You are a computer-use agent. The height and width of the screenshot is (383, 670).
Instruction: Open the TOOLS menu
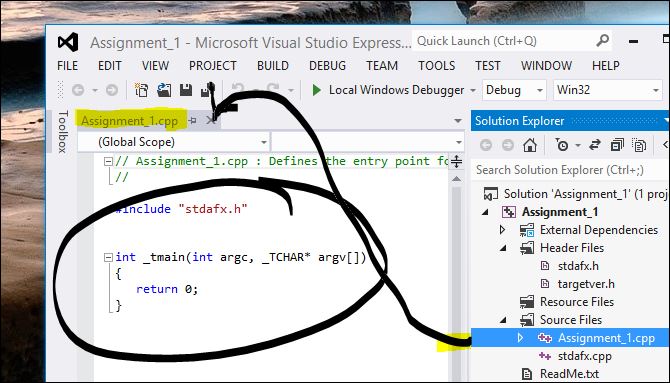pos(436,66)
